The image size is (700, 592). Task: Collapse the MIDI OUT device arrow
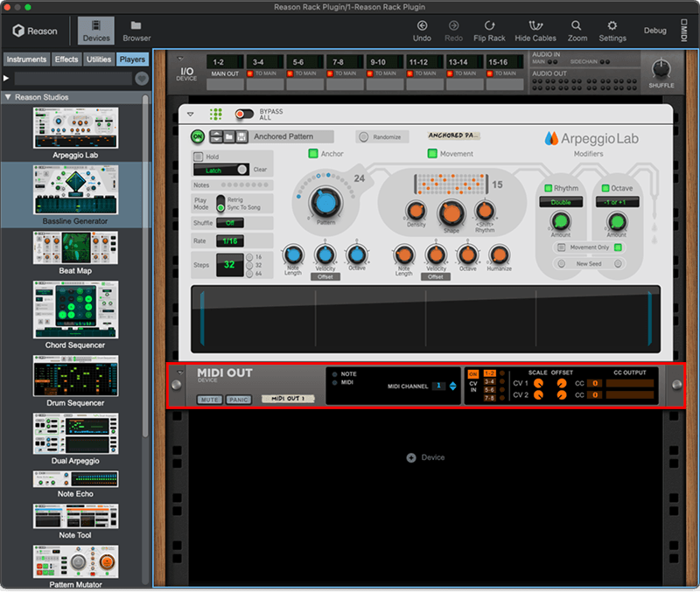180,372
